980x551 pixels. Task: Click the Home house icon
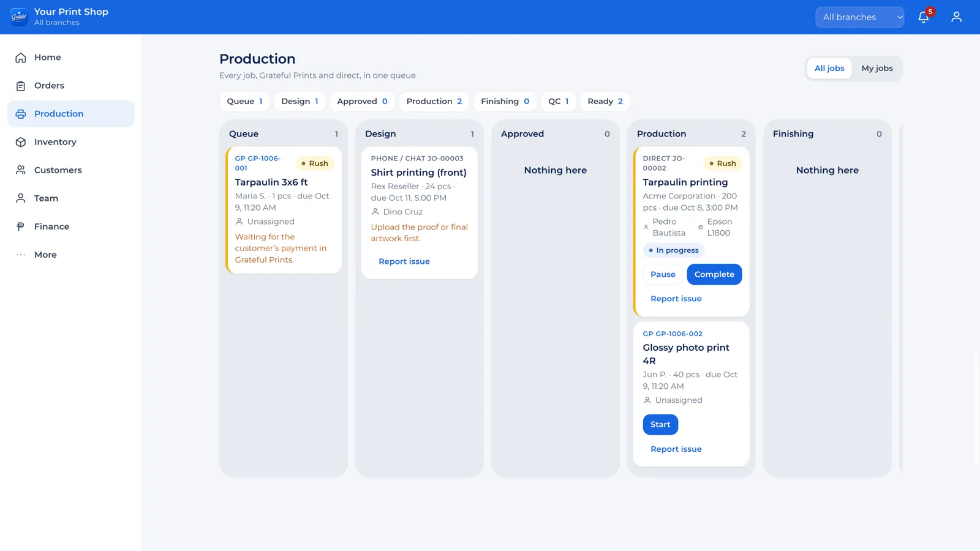pos(21,58)
